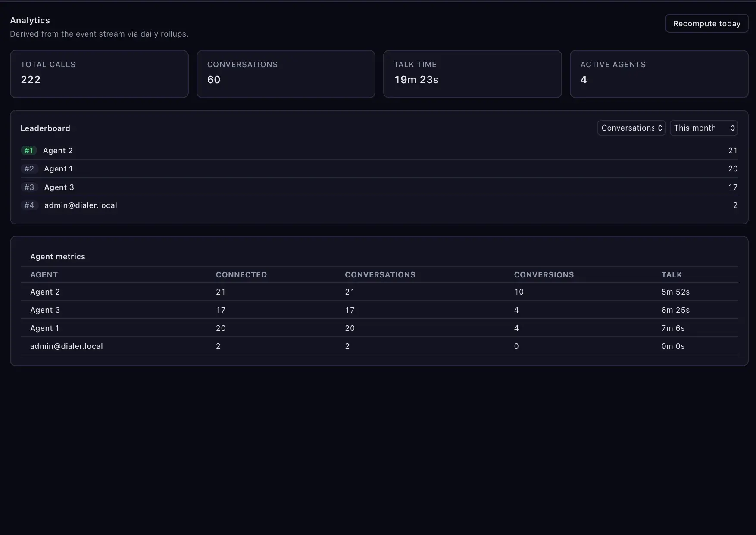The image size is (756, 535).
Task: Open the This month period dropdown
Action: point(704,128)
